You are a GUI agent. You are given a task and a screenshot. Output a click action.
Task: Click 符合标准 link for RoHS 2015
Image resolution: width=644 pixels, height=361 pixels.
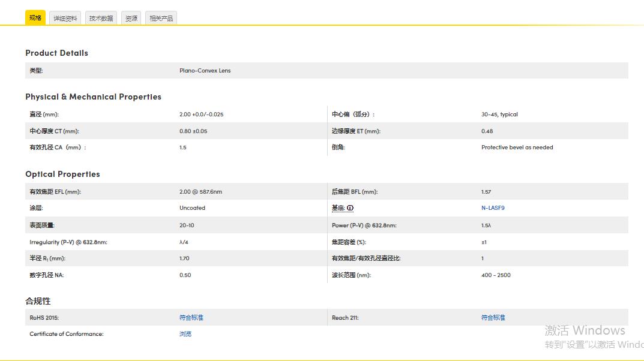191,317
